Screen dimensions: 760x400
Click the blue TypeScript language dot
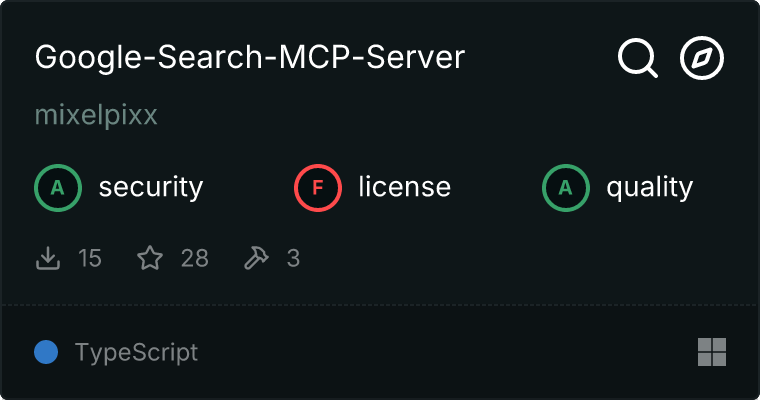tap(46, 352)
